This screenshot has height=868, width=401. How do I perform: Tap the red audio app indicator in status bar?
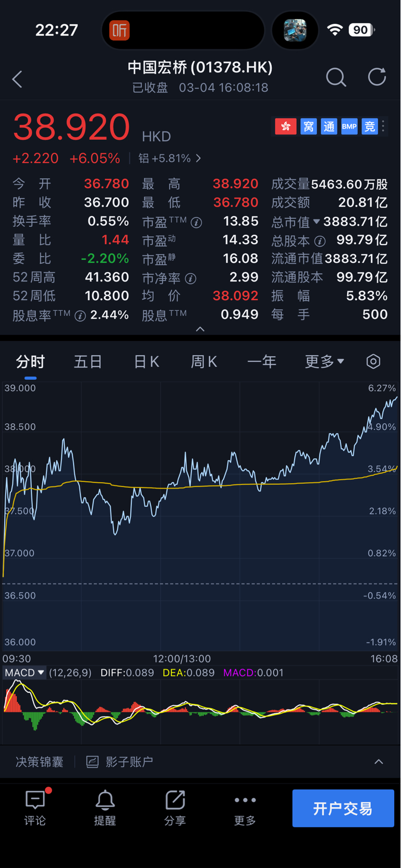click(x=119, y=30)
